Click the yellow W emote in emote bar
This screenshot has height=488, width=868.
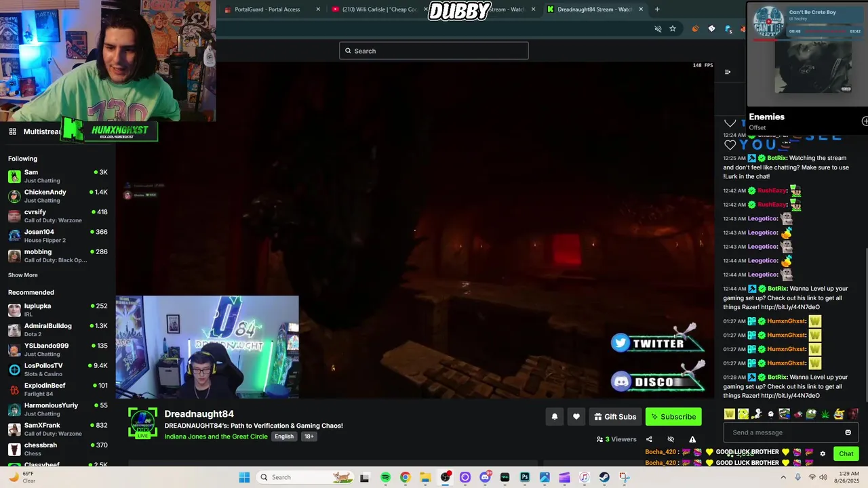(730, 414)
